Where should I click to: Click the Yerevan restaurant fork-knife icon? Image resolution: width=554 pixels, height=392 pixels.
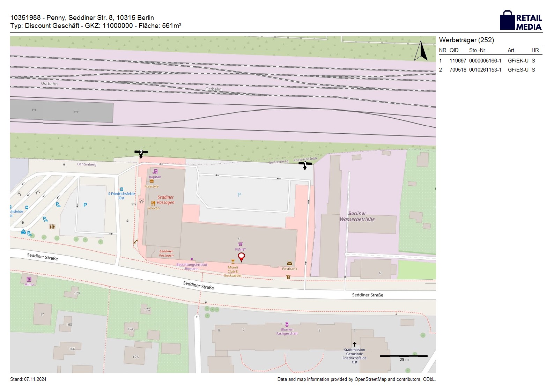click(x=153, y=203)
